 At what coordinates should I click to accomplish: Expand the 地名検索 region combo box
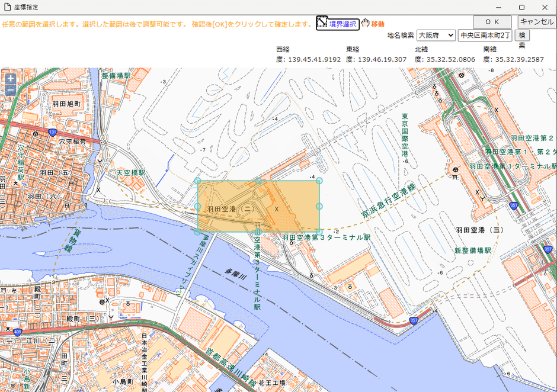[x=436, y=36]
